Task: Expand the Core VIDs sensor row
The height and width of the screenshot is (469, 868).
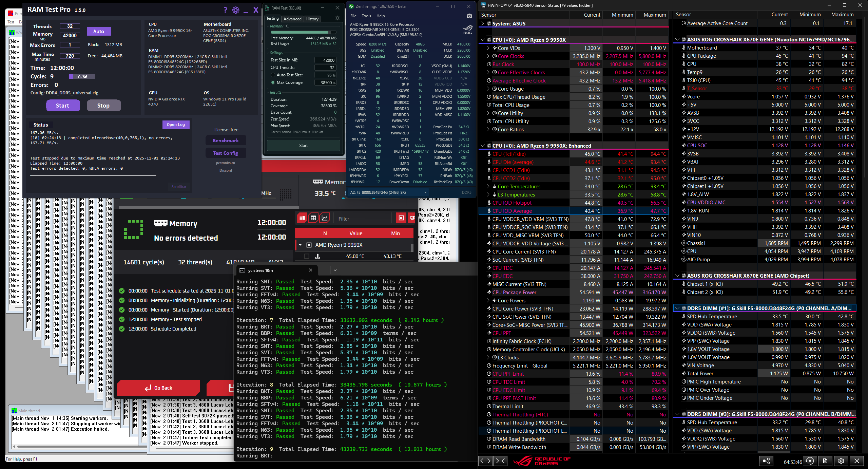Action: click(x=488, y=48)
